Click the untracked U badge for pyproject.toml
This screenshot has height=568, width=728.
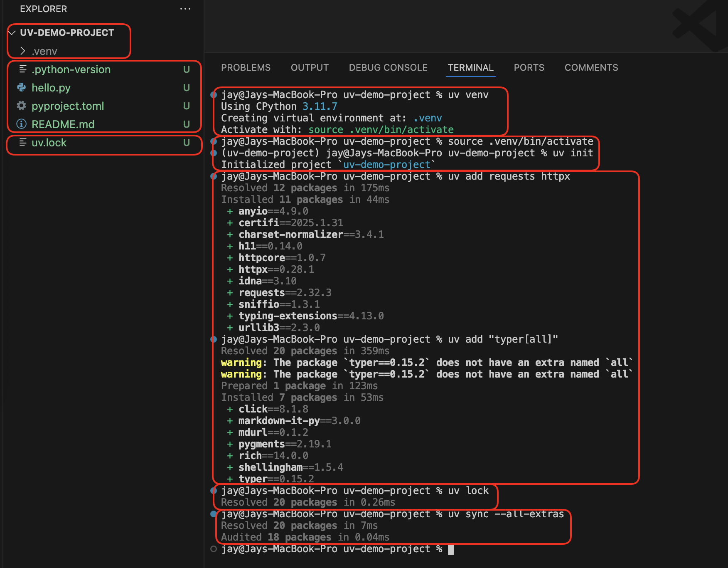pos(187,106)
